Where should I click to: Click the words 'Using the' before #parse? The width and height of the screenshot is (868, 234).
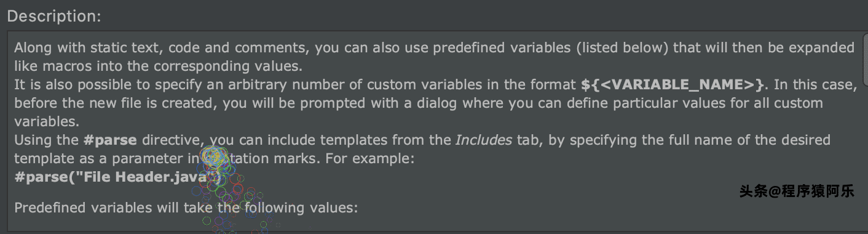point(47,140)
